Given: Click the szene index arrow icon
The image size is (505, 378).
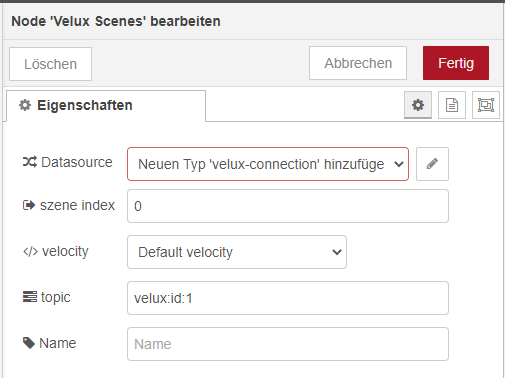Looking at the screenshot, I should [x=29, y=205].
